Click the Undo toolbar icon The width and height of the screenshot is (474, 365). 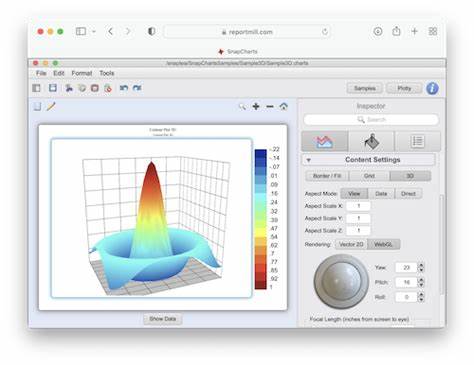coord(124,88)
